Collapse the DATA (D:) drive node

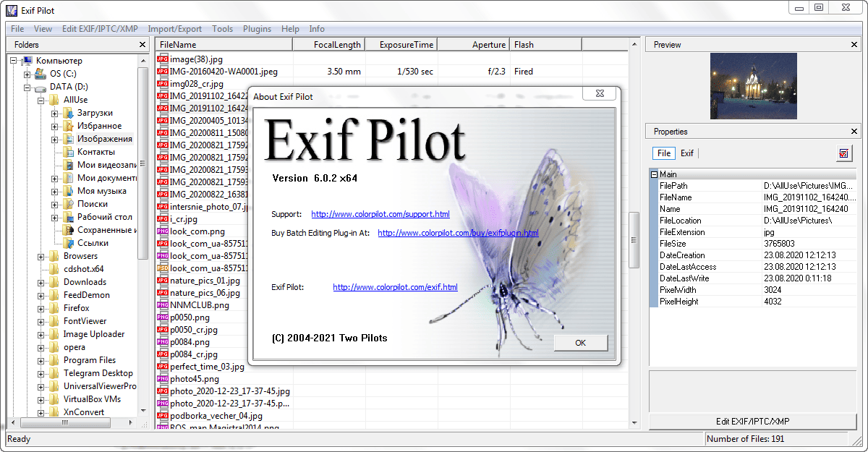click(x=27, y=87)
